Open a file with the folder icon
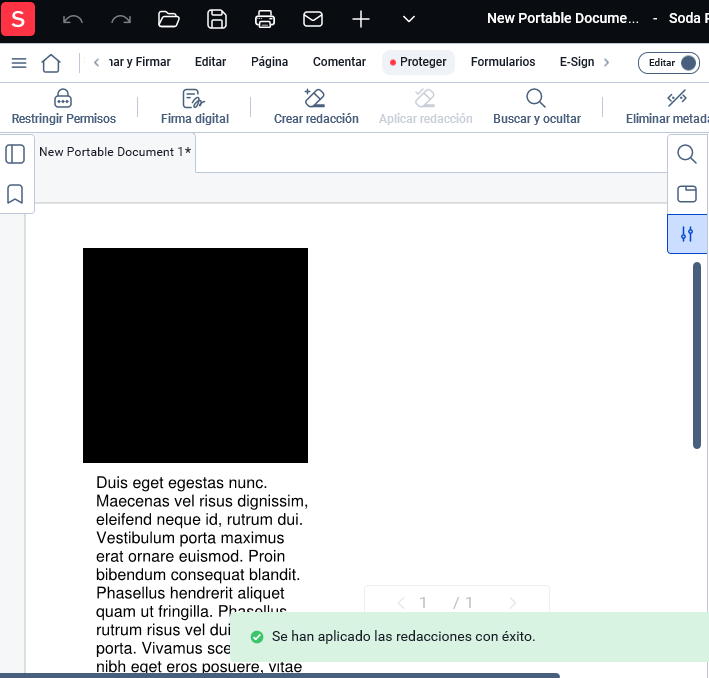This screenshot has height=678, width=709. [169, 19]
